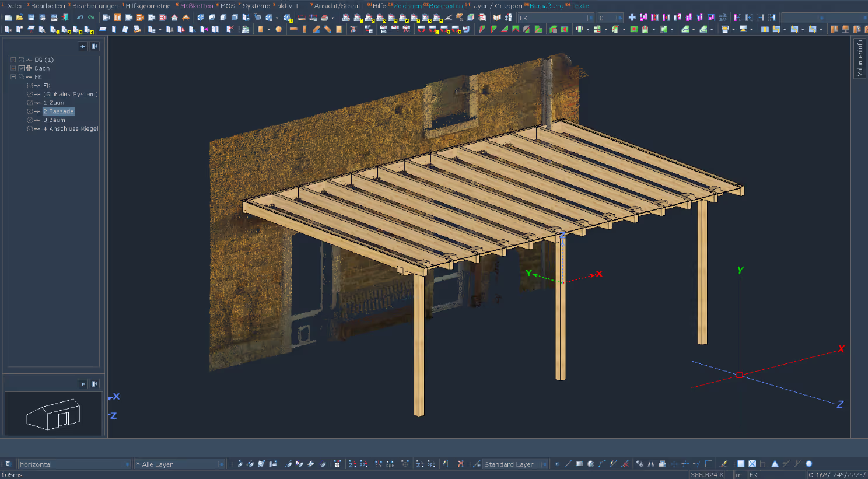
Task: Toggle the nested FK child checkbox
Action: (30, 86)
